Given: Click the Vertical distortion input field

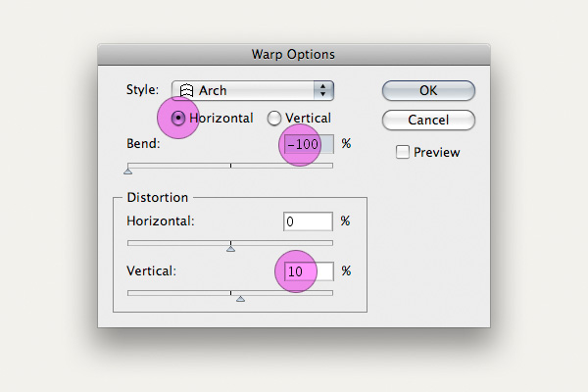Looking at the screenshot, I should coord(309,271).
